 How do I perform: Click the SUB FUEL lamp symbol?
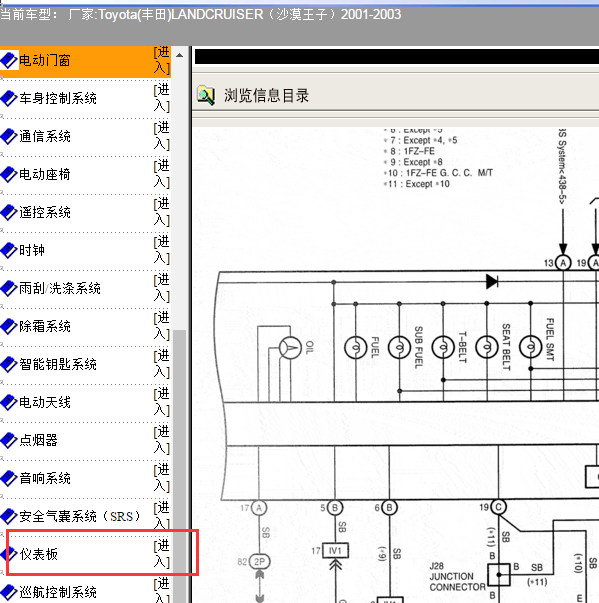tap(399, 348)
